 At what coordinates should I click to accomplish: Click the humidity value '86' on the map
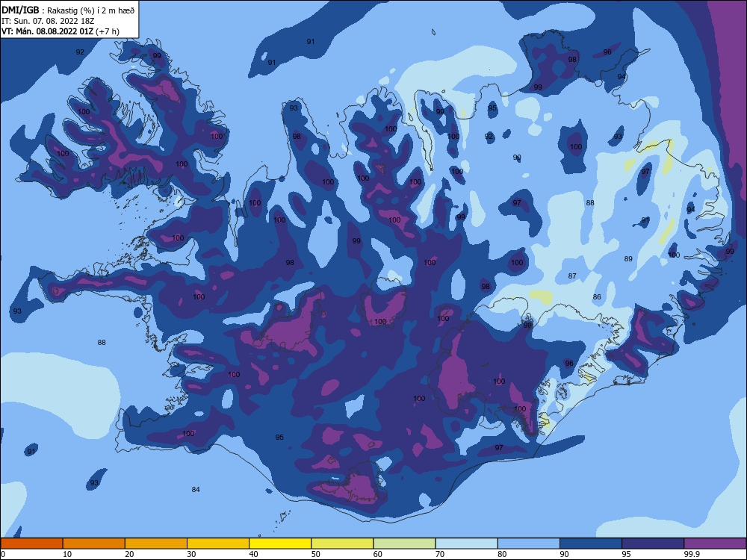point(597,296)
